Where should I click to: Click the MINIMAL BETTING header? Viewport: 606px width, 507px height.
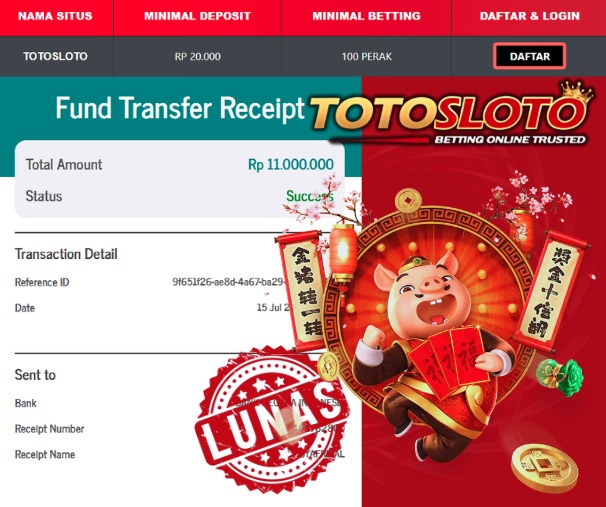pos(366,16)
